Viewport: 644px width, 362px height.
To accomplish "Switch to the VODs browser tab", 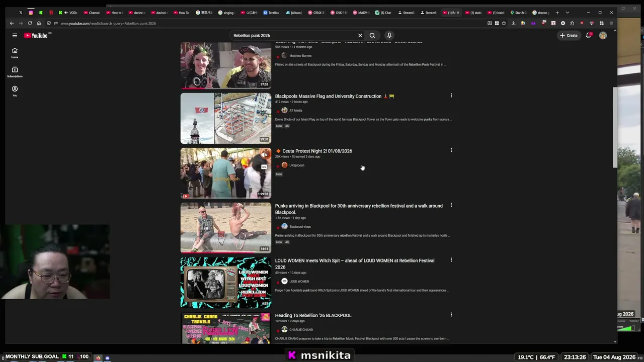I will click(70, 13).
